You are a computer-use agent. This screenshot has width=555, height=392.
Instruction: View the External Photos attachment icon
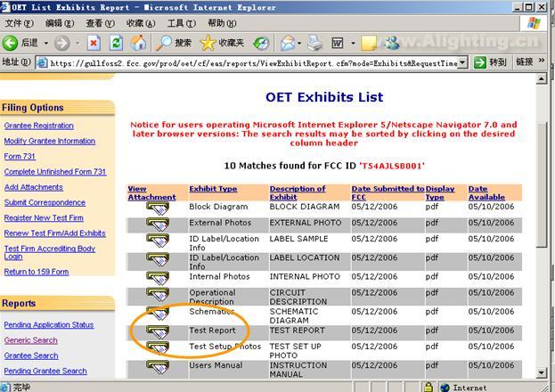click(x=158, y=225)
